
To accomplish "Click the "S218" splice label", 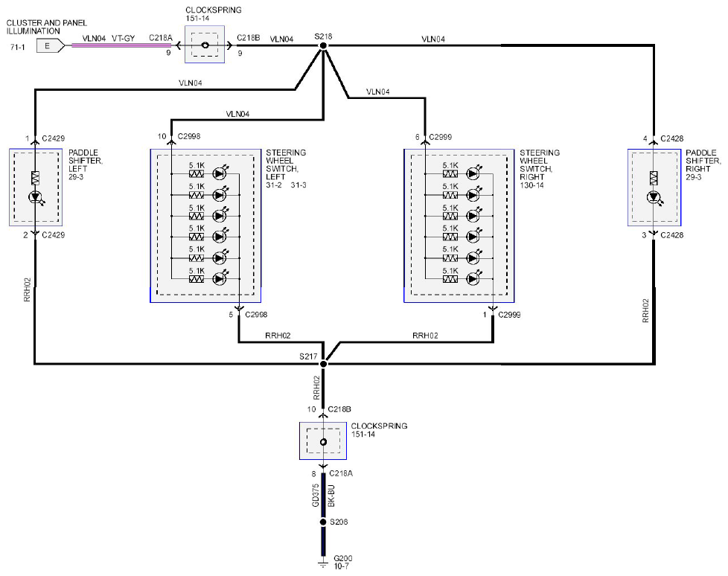I will 323,36.
